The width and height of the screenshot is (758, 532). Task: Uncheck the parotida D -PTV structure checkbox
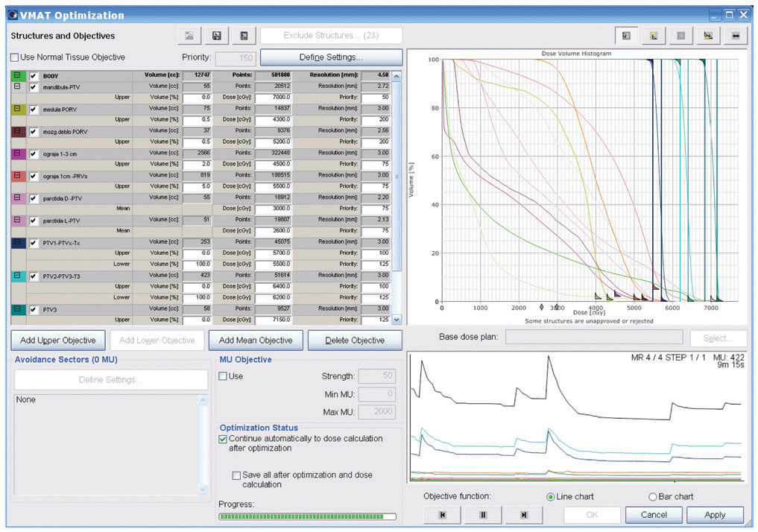tap(34, 199)
